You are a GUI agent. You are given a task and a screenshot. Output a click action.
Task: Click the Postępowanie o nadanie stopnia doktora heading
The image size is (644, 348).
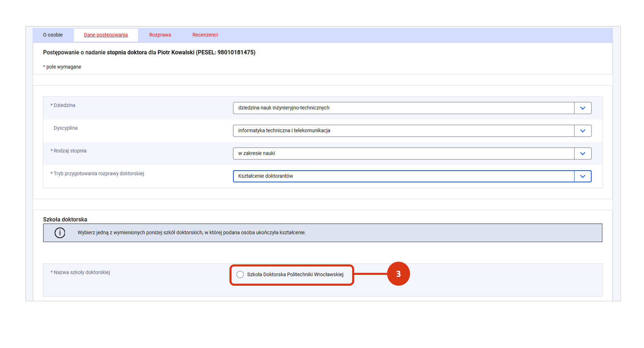coord(149,52)
